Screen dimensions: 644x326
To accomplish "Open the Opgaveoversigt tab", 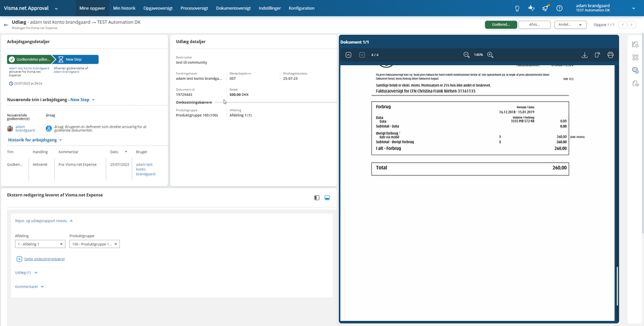I will click(x=158, y=8).
